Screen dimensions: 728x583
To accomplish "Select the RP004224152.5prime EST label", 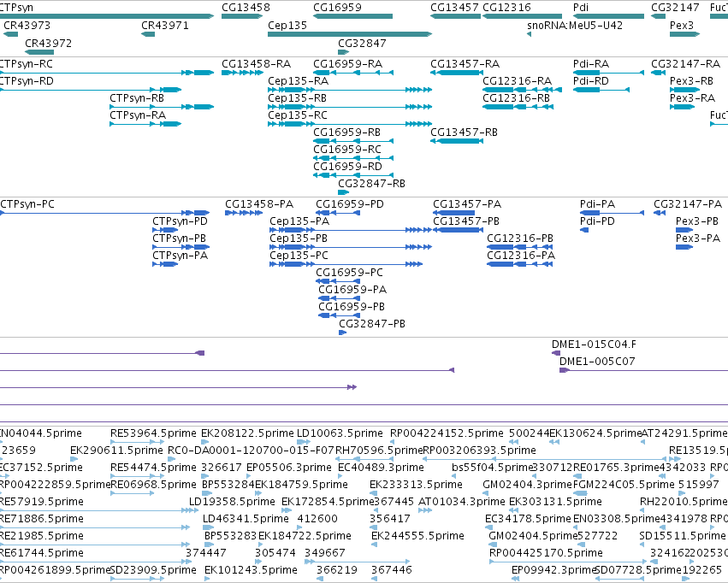I will point(447,433).
